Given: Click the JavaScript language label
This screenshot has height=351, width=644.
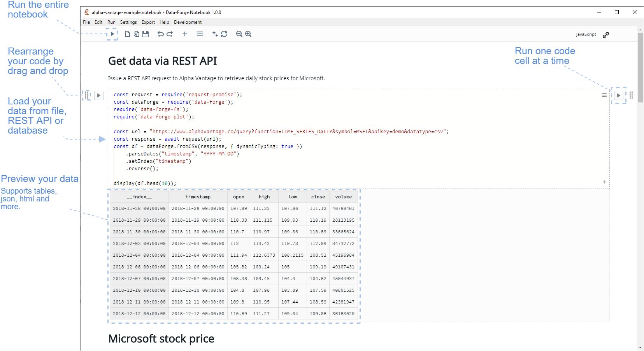Looking at the screenshot, I should coord(585,34).
